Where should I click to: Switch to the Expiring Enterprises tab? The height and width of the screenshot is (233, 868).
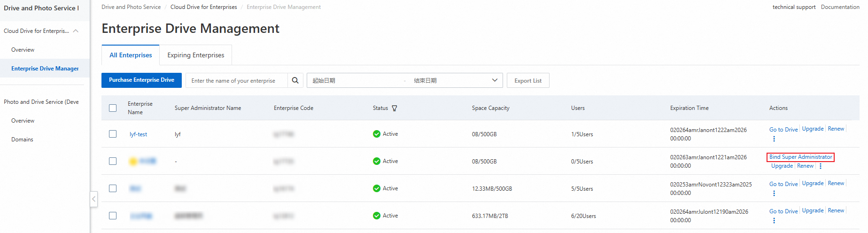click(x=196, y=55)
